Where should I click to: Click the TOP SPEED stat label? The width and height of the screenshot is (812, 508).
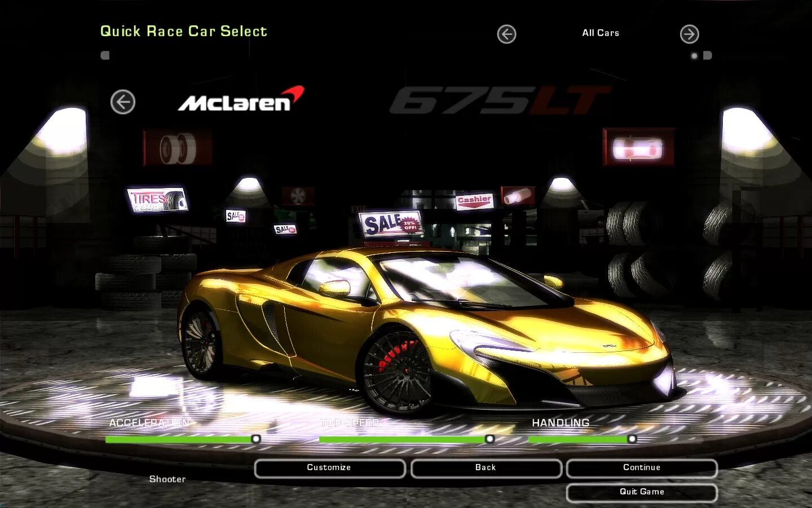(x=350, y=423)
